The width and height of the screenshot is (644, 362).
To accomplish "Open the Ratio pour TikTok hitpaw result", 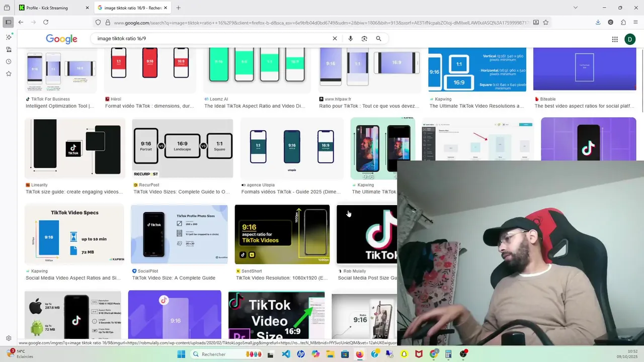I will point(369,106).
